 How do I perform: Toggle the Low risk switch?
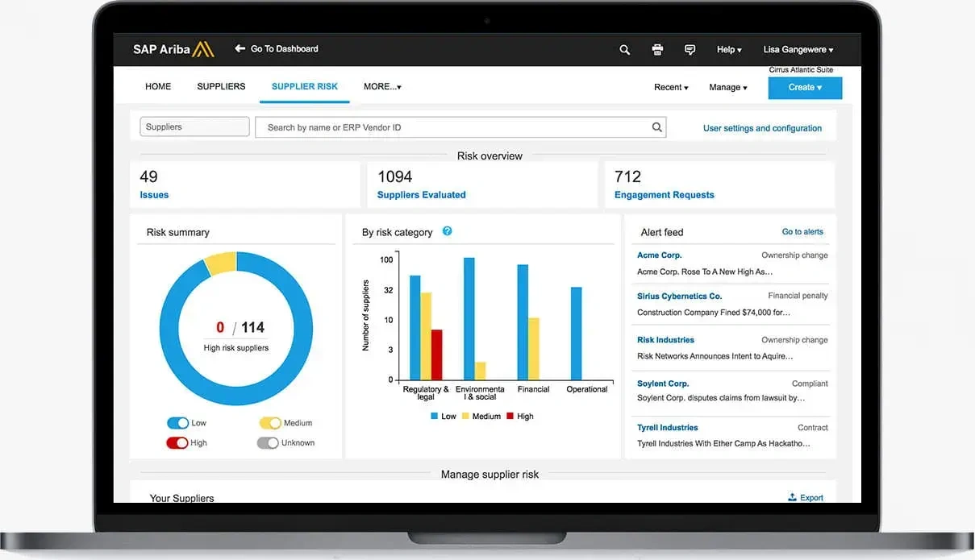[177, 423]
